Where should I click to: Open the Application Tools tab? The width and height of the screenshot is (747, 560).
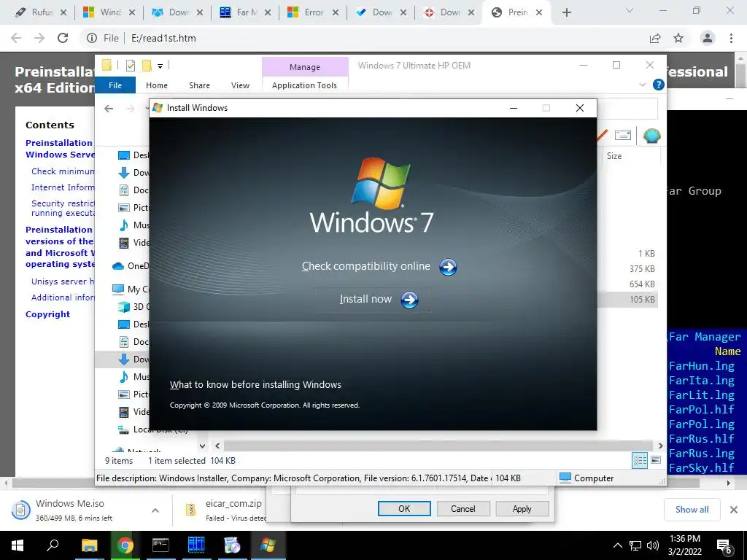pos(304,85)
